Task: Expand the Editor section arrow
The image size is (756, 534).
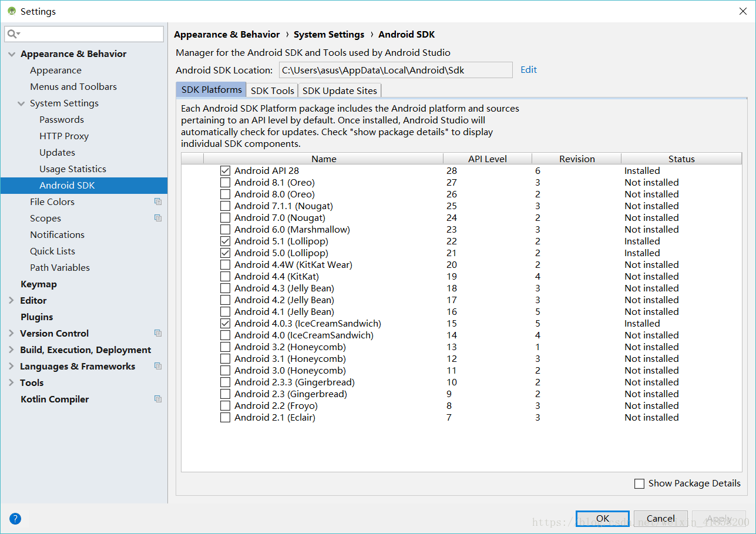Action: [x=11, y=300]
